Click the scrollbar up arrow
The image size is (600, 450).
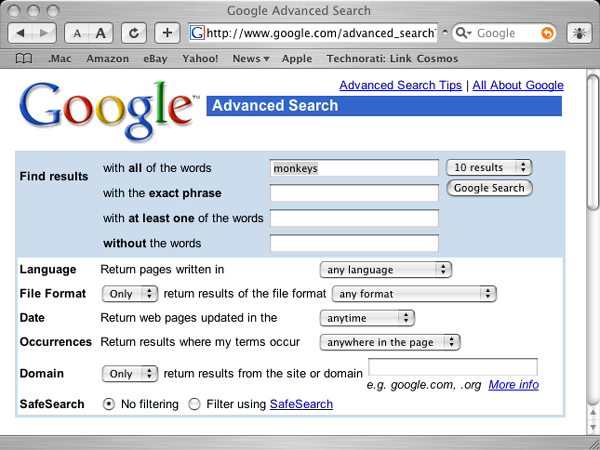[593, 413]
